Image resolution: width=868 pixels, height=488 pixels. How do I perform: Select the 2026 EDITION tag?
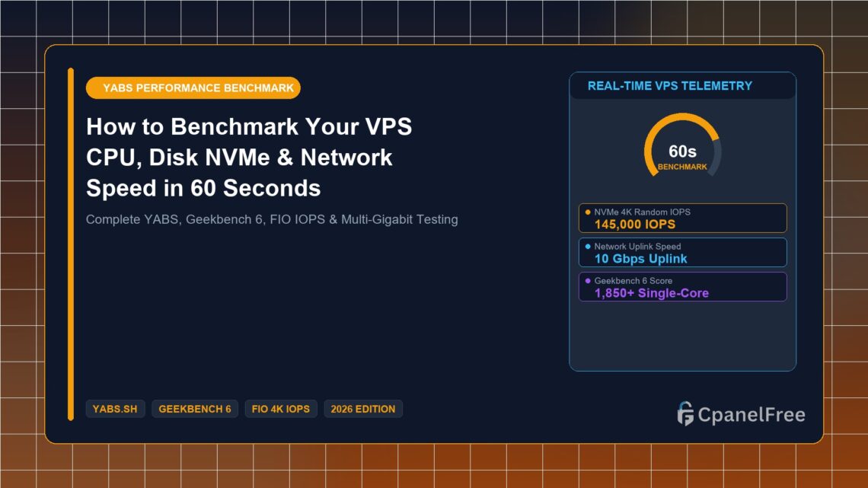point(363,409)
